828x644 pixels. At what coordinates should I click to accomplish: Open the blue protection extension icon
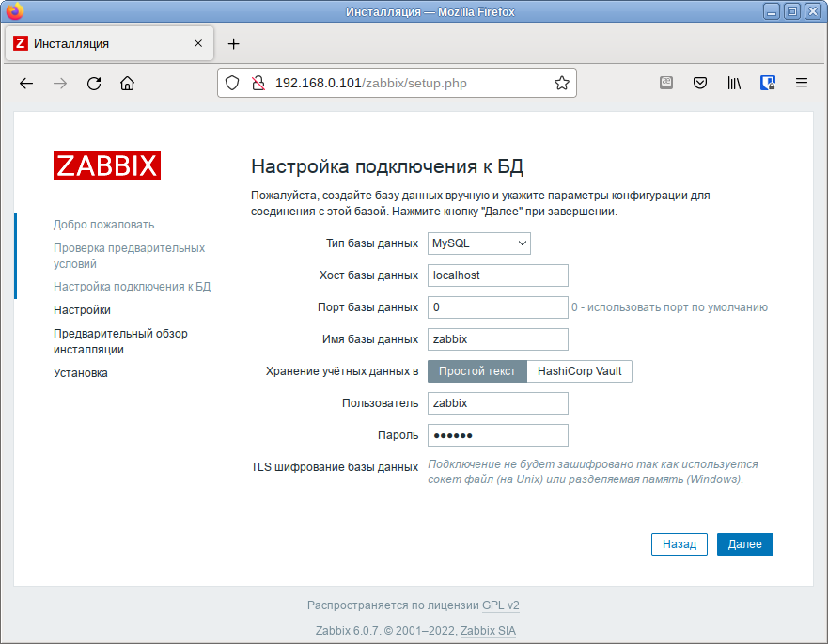click(768, 83)
